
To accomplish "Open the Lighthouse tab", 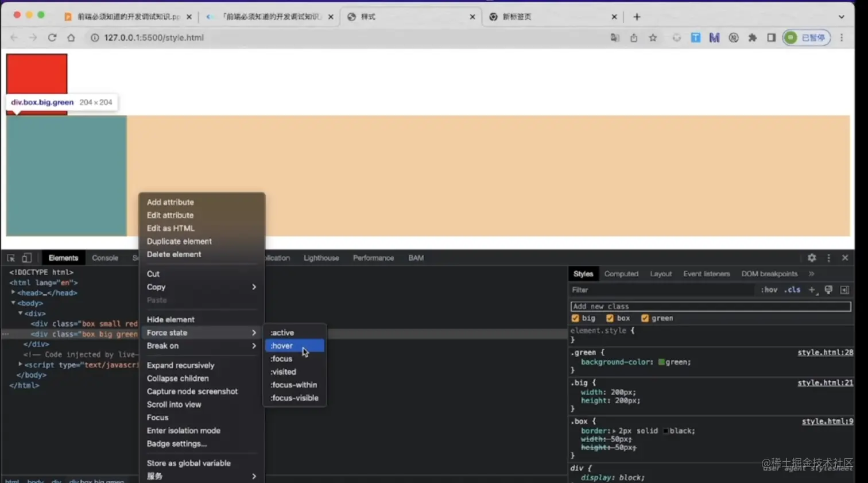I will [x=321, y=258].
